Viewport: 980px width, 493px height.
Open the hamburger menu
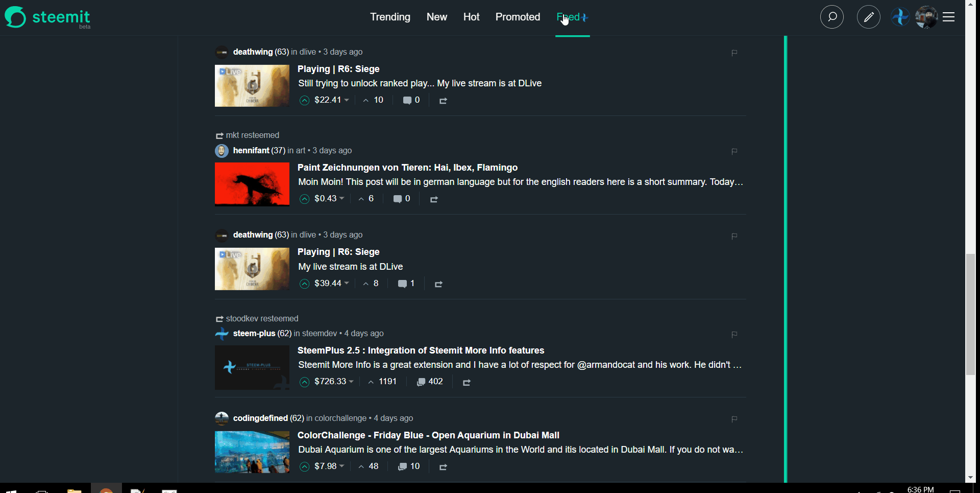point(949,17)
